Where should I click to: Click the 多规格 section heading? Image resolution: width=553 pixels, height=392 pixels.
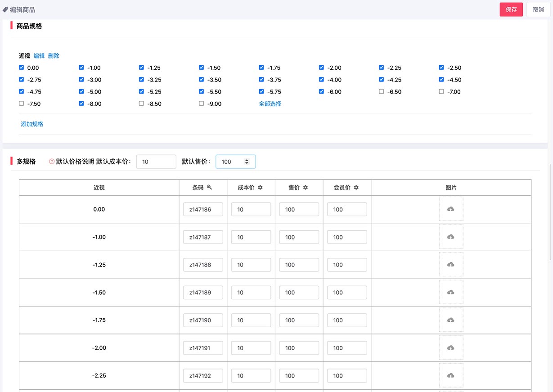26,162
